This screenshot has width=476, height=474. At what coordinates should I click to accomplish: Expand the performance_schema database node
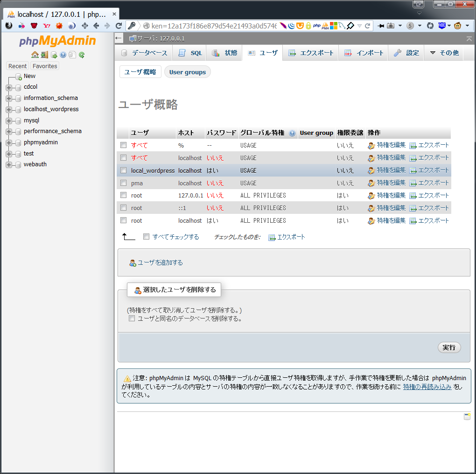(9, 132)
